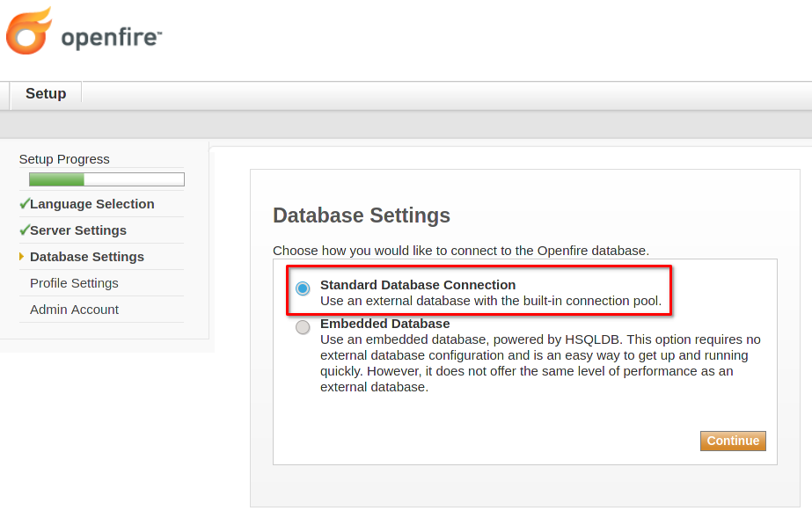
Task: Select Server Settings step in sidebar
Action: point(78,230)
